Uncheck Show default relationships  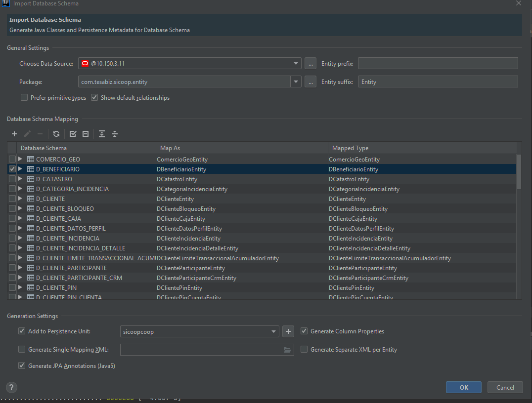pyautogui.click(x=95, y=98)
